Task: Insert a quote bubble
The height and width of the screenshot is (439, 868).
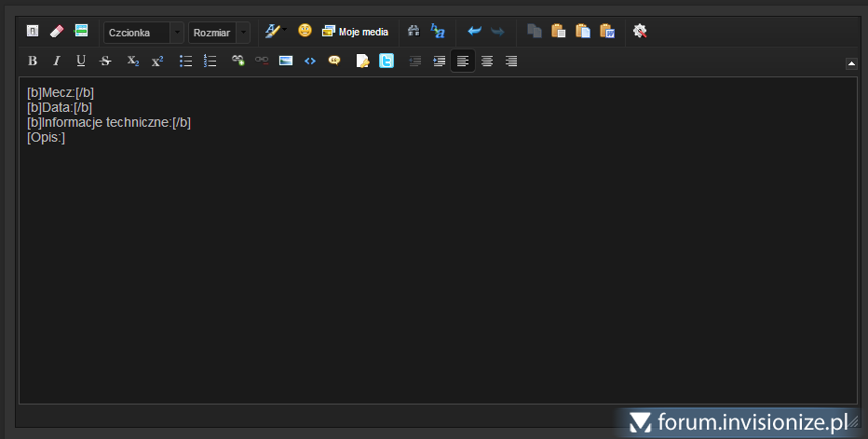Action: (x=334, y=62)
